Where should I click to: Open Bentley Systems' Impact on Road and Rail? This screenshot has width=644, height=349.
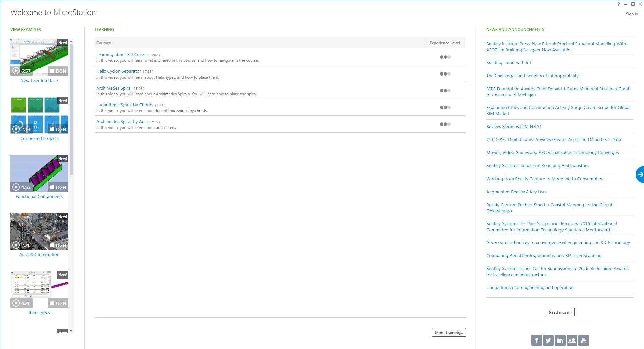(538, 165)
